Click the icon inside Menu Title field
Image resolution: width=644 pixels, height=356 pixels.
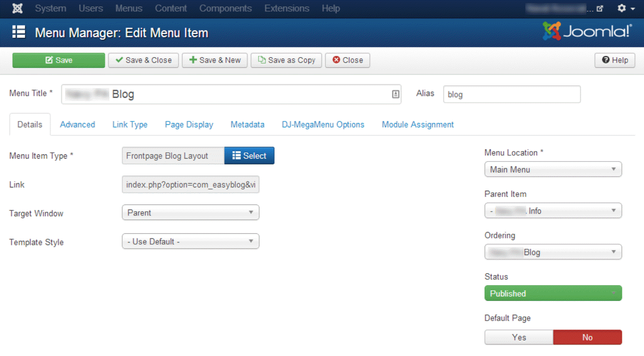396,94
